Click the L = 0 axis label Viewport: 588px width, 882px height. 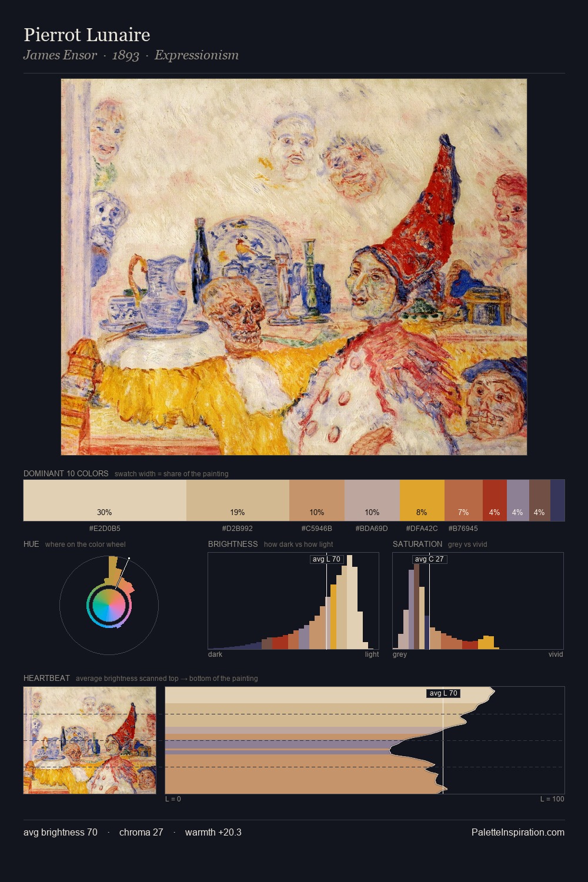tap(173, 799)
